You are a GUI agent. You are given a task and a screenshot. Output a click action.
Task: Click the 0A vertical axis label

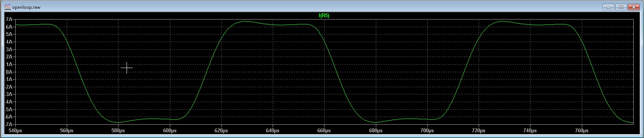9,72
